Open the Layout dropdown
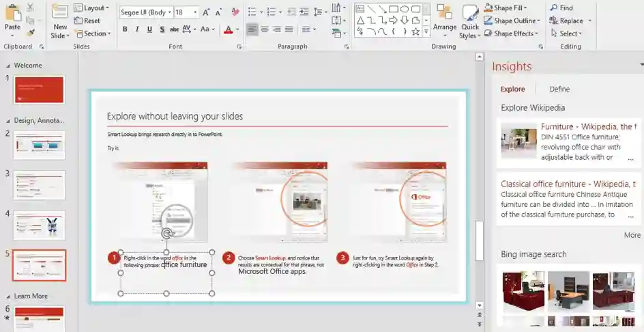Image resolution: width=644 pixels, height=332 pixels. (91, 8)
